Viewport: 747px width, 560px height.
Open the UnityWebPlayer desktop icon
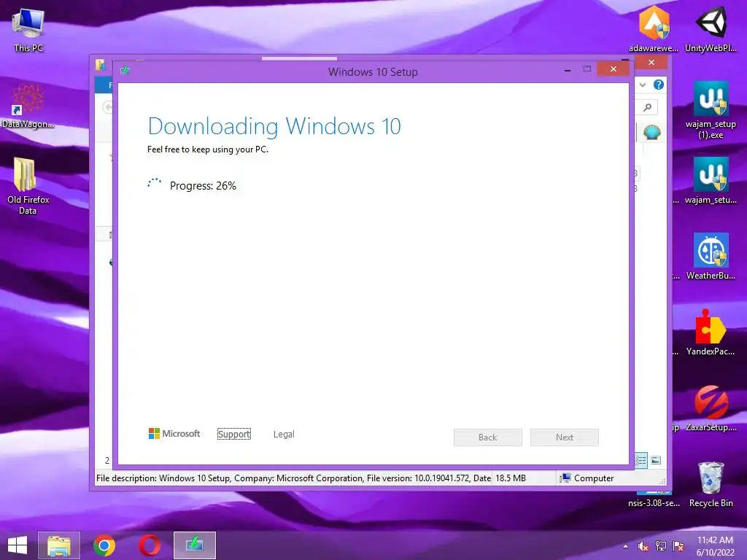[x=711, y=28]
